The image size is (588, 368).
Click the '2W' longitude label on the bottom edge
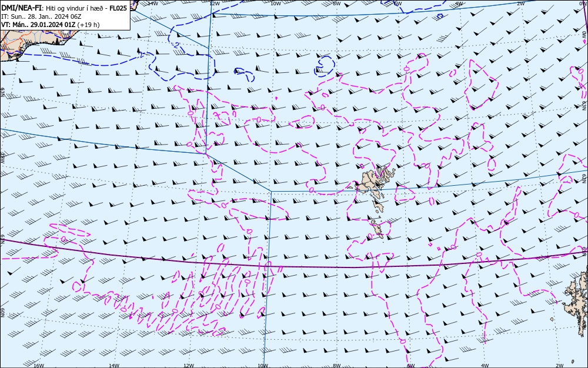(x=560, y=366)
